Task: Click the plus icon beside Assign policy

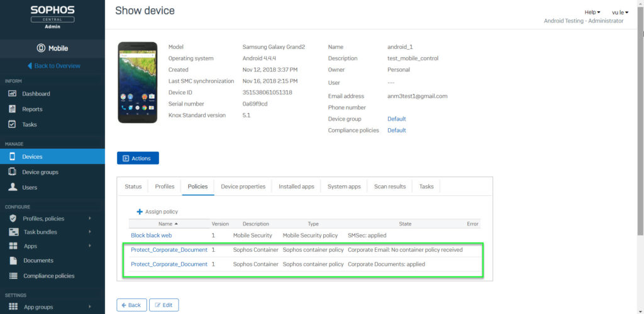Action: coord(140,212)
